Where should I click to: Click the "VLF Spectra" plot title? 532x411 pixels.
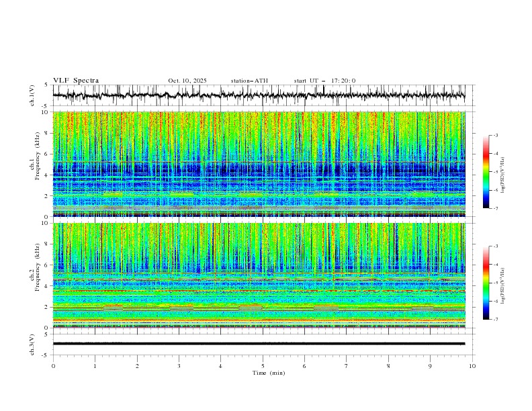pos(76,81)
